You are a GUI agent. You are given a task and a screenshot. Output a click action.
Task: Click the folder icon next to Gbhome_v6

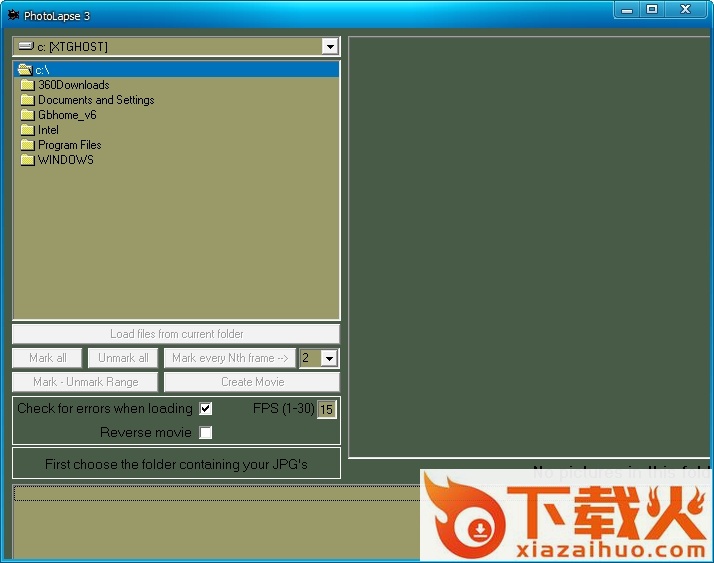(27, 115)
